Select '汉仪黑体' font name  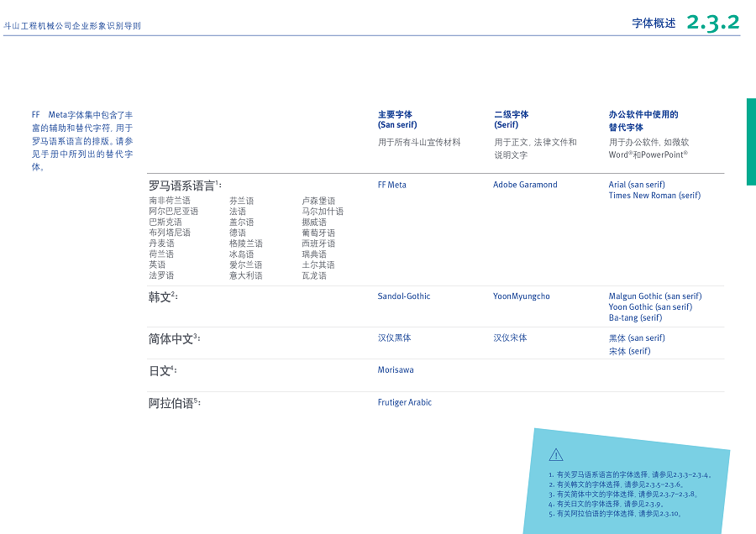coord(395,338)
